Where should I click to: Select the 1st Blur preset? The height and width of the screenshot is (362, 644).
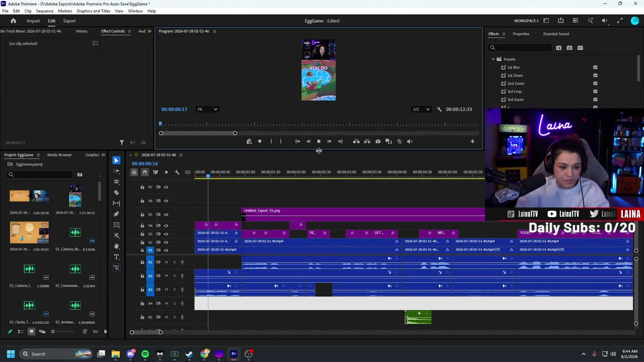(x=513, y=67)
